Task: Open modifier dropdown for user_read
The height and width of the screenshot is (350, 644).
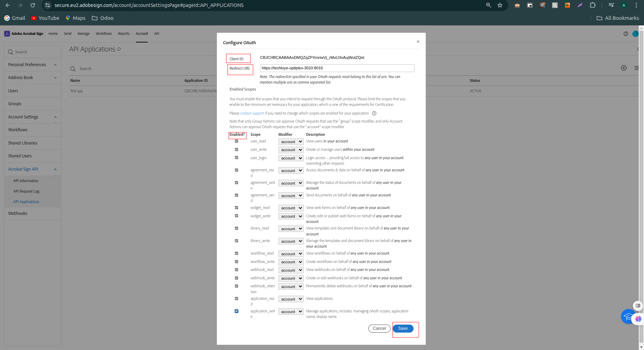Action: click(291, 142)
